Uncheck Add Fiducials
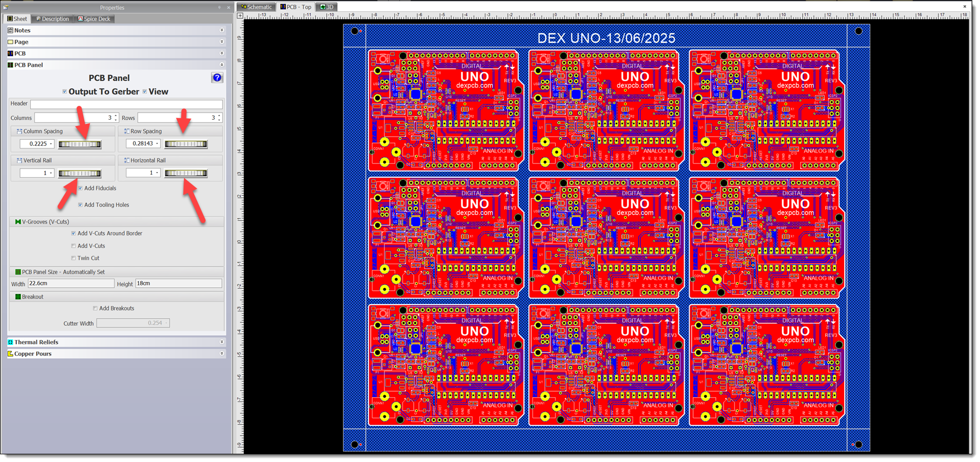The height and width of the screenshot is (462, 980). [x=80, y=189]
